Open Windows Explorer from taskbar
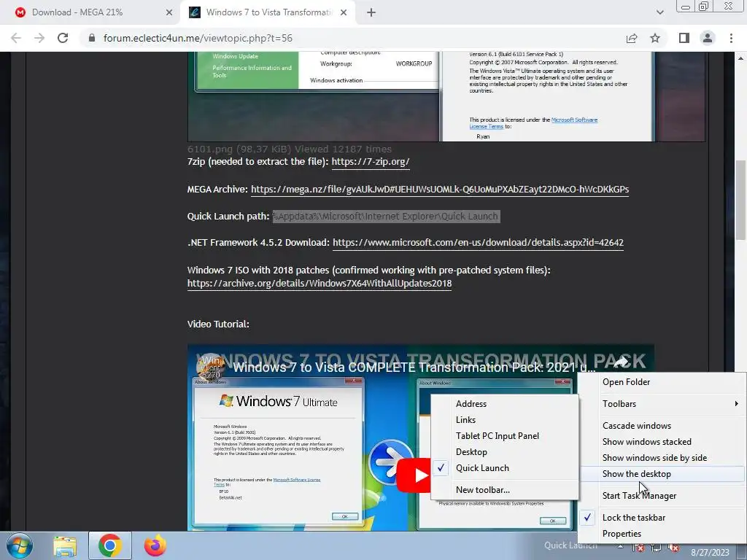Image resolution: width=747 pixels, height=560 pixels. coord(65,546)
